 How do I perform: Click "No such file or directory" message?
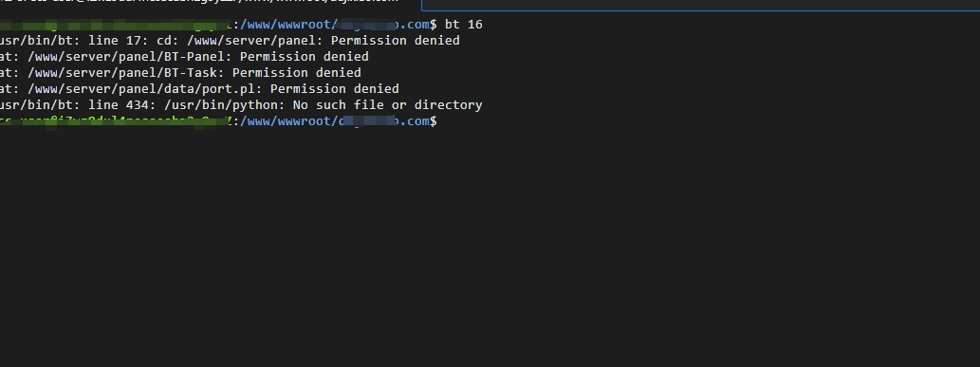pos(387,105)
